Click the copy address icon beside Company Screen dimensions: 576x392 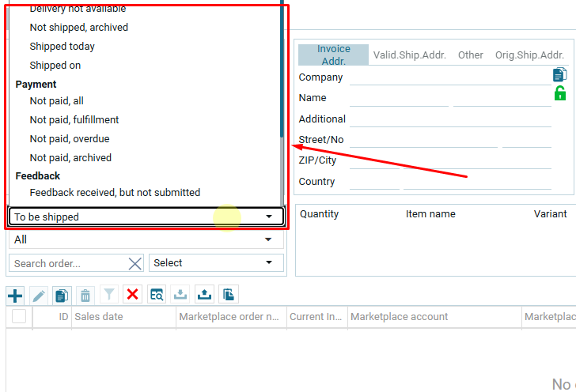click(560, 74)
